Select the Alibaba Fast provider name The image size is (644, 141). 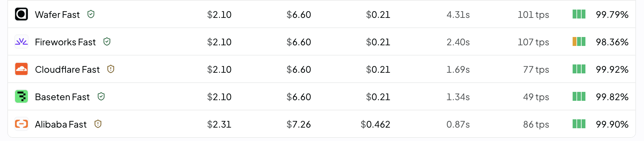[x=61, y=124]
